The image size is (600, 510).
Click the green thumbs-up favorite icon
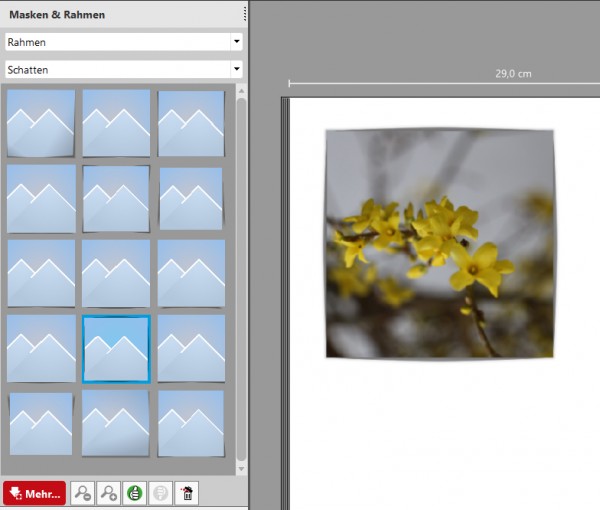[x=135, y=493]
